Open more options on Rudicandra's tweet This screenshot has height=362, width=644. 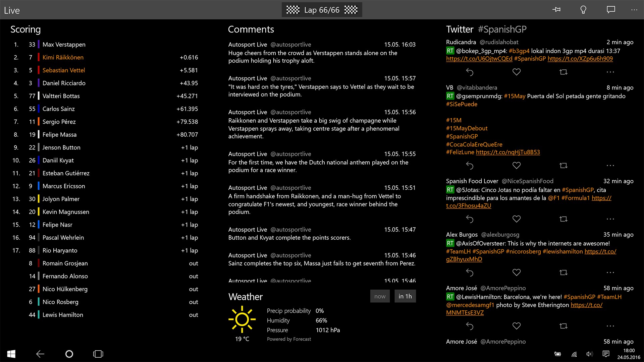click(x=610, y=72)
